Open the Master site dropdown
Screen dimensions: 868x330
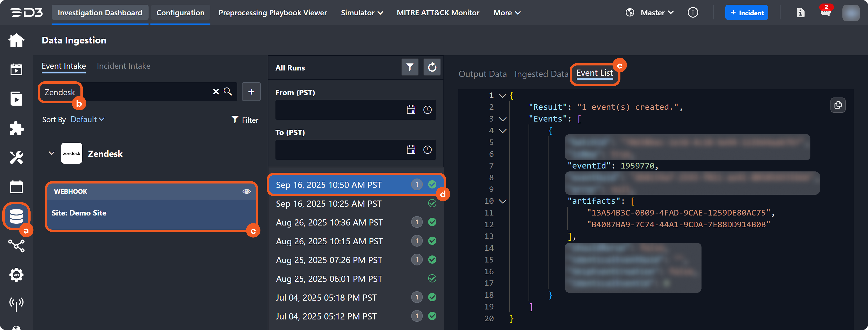(657, 13)
